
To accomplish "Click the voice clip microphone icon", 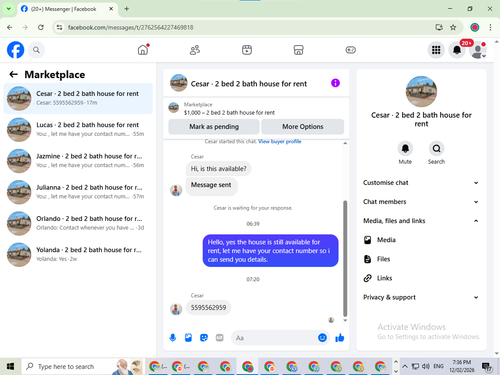I will point(173,338).
